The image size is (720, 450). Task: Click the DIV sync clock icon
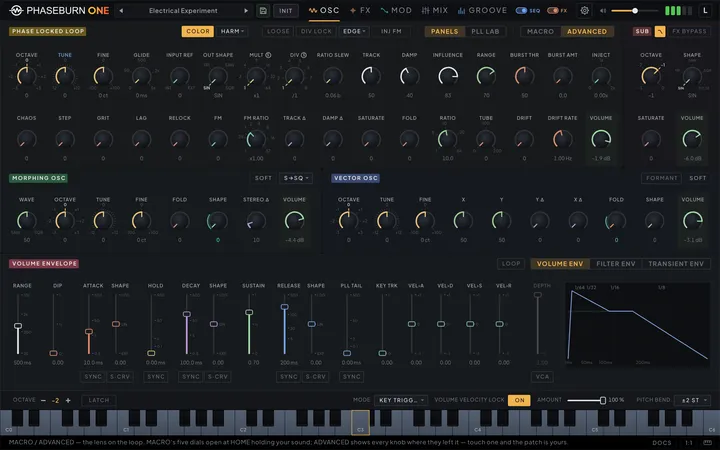[304, 55]
